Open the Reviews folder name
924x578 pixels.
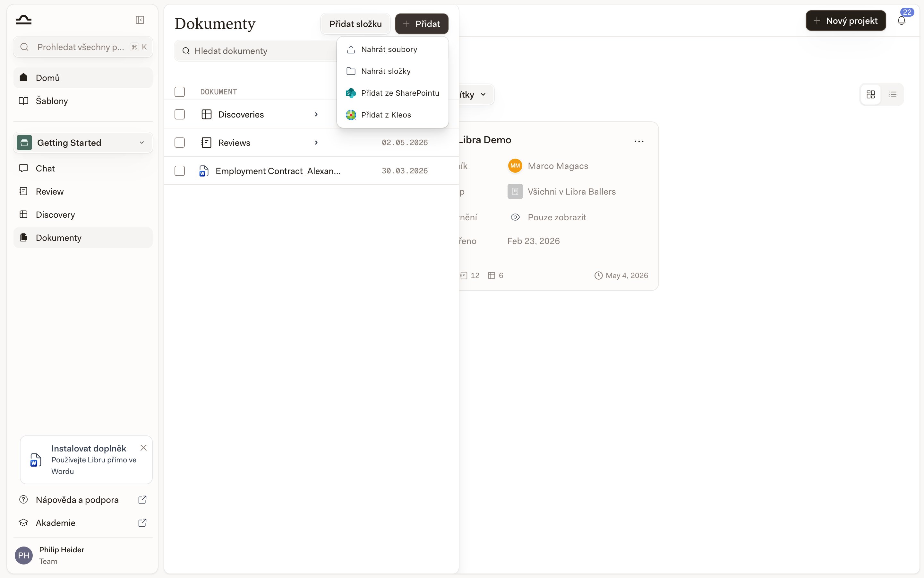234,143
